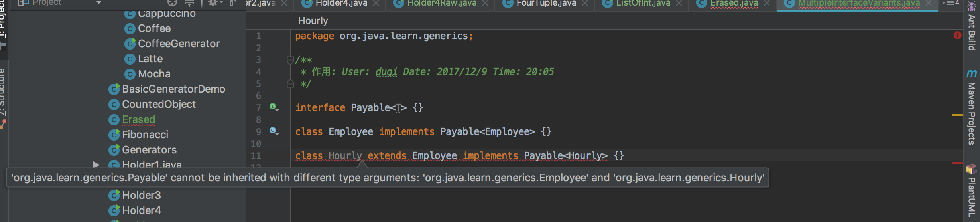Image resolution: width=980 pixels, height=222 pixels.
Task: Close the Holder4Raw.java tab
Action: [x=485, y=3]
